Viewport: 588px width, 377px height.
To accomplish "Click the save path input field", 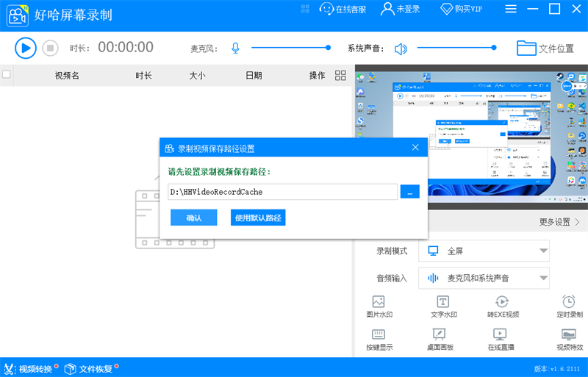I will [282, 192].
